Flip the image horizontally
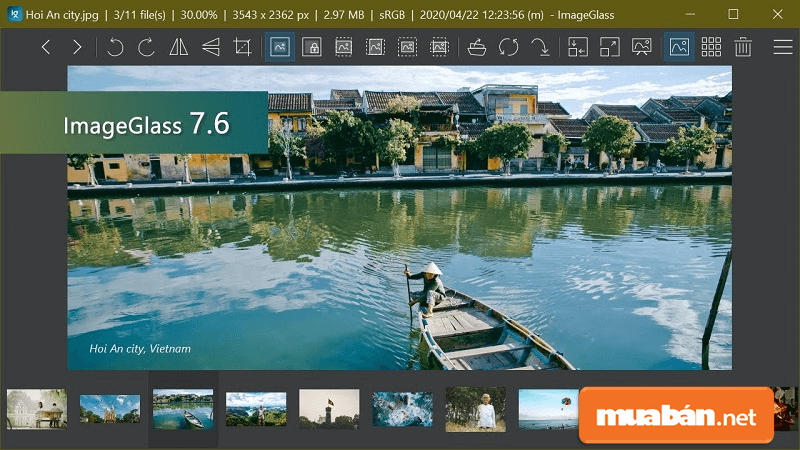Screen dimensions: 800x450 tap(179, 47)
